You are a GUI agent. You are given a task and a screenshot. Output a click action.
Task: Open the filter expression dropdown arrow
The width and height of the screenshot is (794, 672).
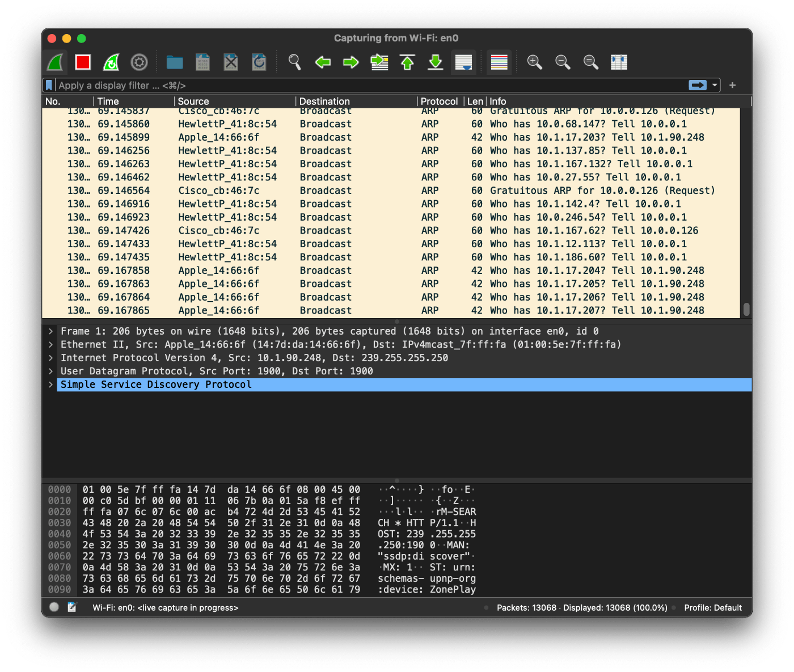point(713,85)
